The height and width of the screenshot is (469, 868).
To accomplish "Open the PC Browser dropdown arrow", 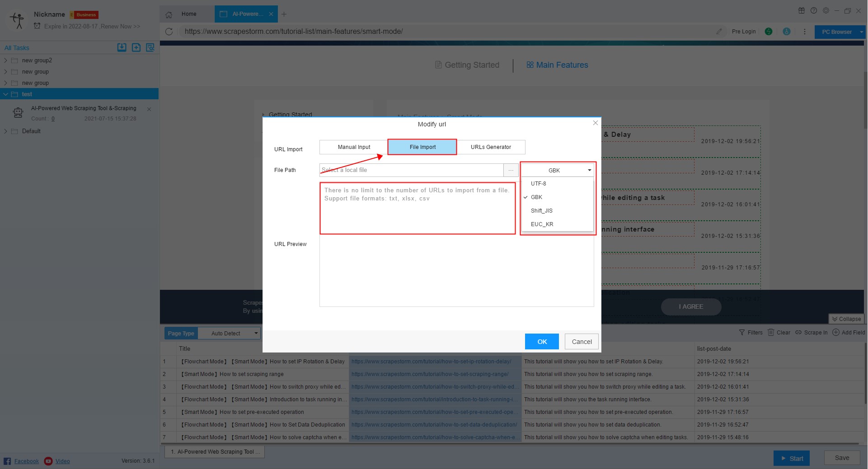I will tap(862, 32).
